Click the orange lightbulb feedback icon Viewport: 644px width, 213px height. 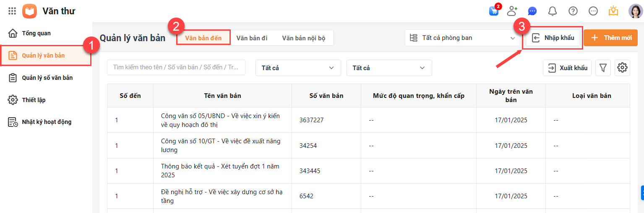pyautogui.click(x=613, y=11)
